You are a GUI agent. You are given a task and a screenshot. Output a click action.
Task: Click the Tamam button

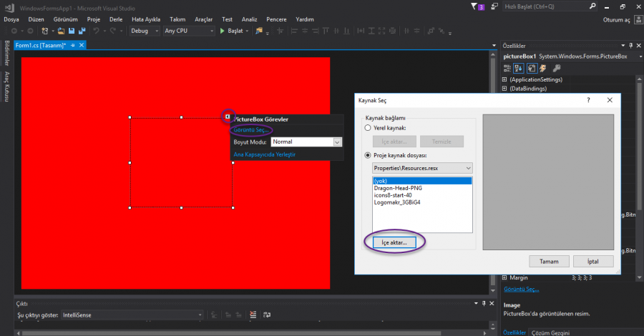coord(549,262)
